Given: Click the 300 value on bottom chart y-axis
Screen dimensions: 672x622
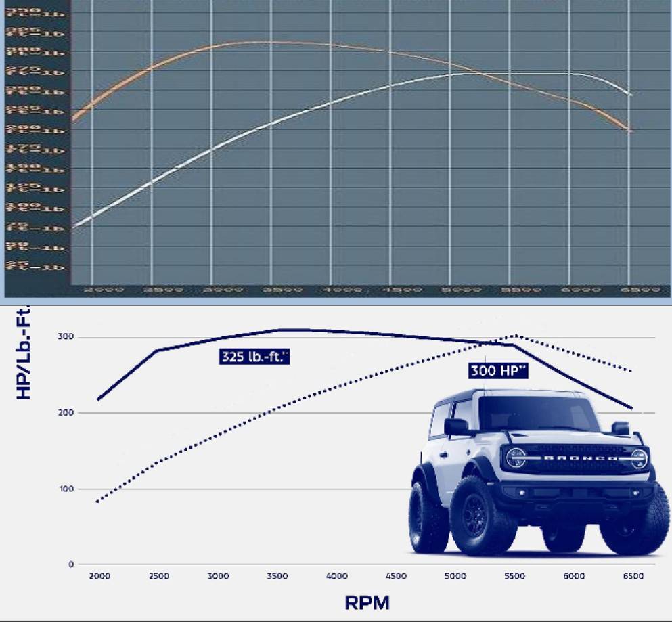Looking at the screenshot, I should pyautogui.click(x=66, y=337).
